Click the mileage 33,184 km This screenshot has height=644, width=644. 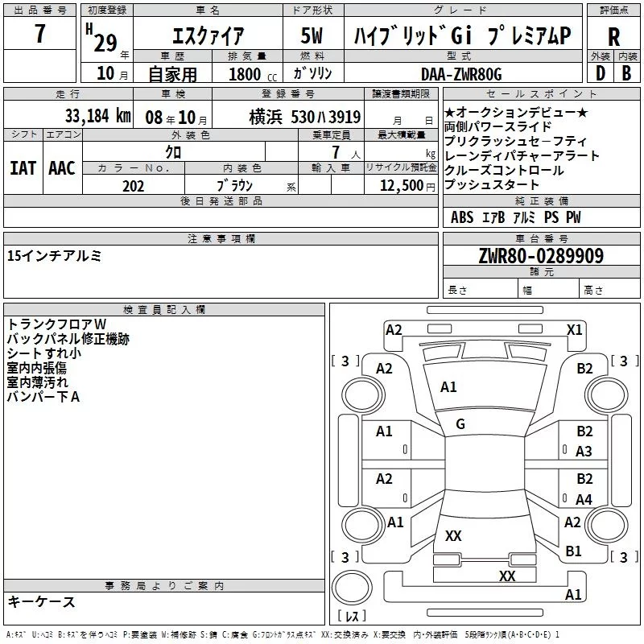(x=97, y=116)
